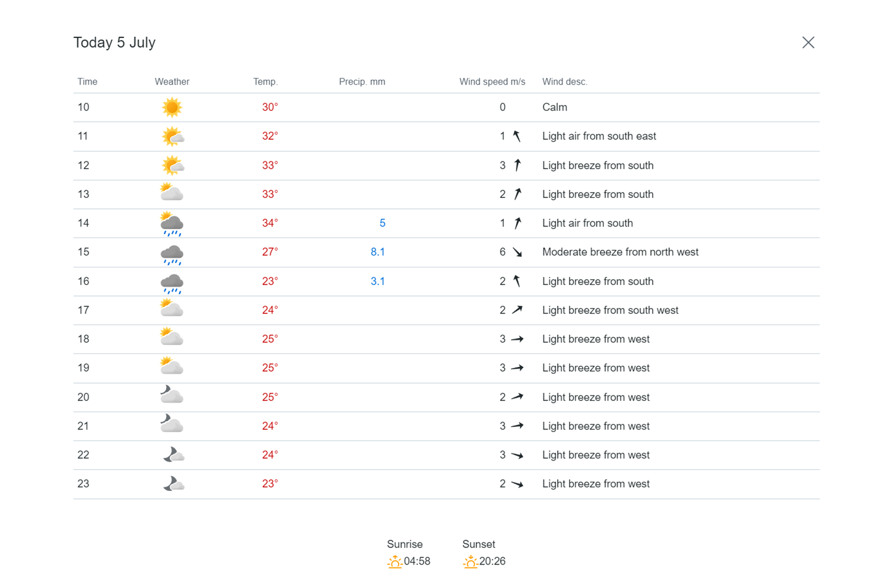Click 'Moderate breeze from north west' text
Viewport: 891px width, 588px height.
point(620,252)
